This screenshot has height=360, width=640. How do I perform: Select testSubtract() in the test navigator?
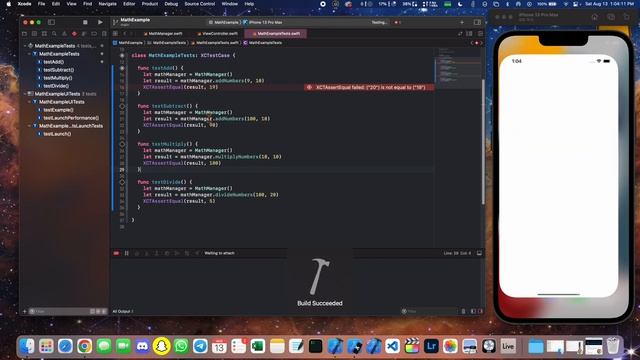pyautogui.click(x=59, y=70)
